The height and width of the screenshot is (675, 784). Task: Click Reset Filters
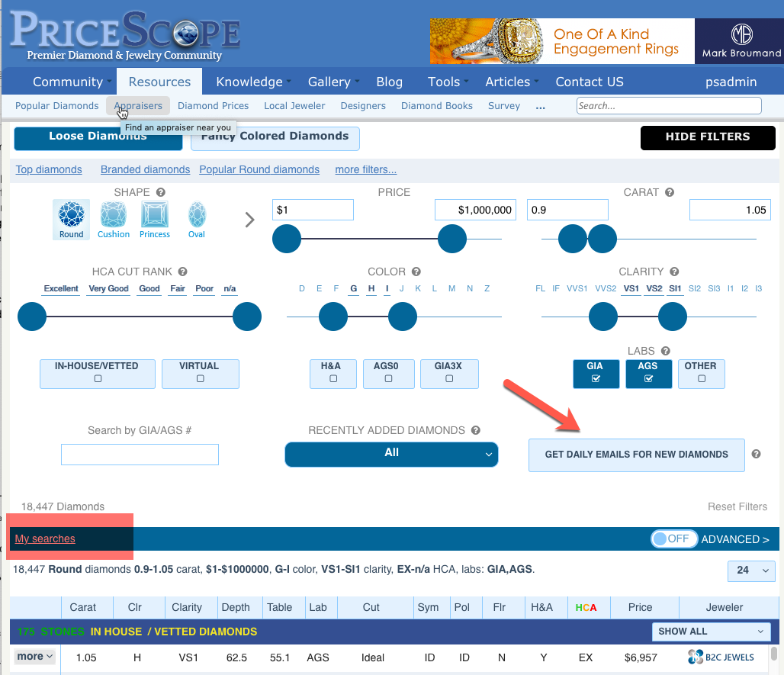point(737,506)
